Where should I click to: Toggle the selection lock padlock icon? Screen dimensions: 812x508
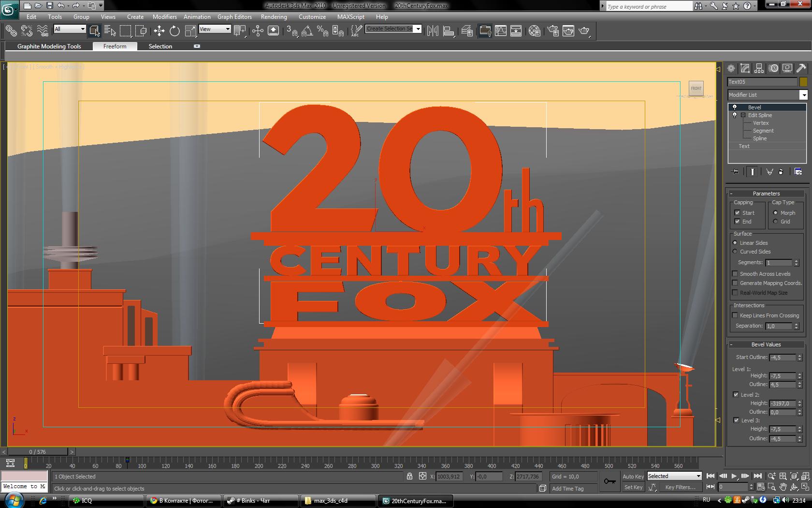tap(409, 476)
